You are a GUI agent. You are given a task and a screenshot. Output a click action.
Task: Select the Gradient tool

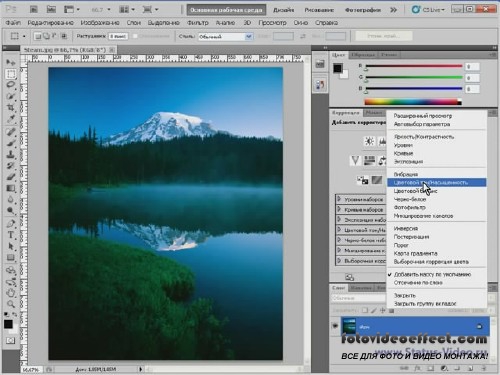coord(11,188)
